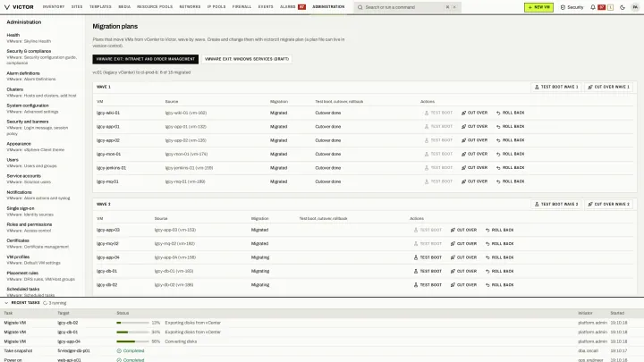Click the New VM button
Viewport: 644px width, 362px height.
[538, 7]
